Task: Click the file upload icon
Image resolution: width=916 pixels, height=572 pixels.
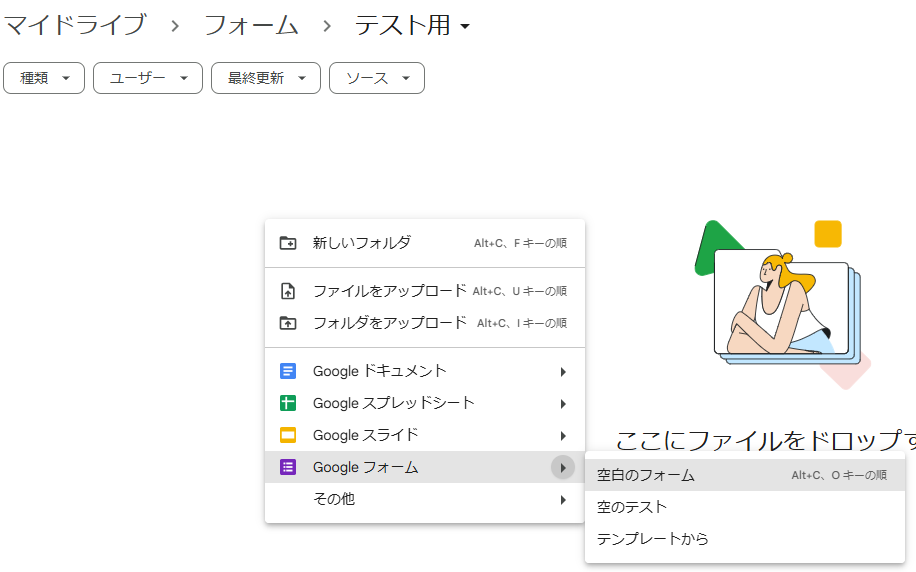Action: pos(288,291)
